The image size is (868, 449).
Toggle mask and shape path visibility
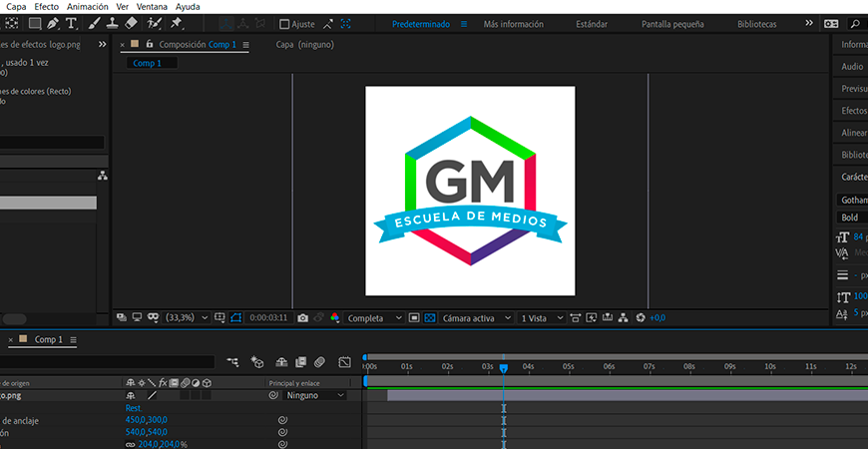pyautogui.click(x=235, y=317)
